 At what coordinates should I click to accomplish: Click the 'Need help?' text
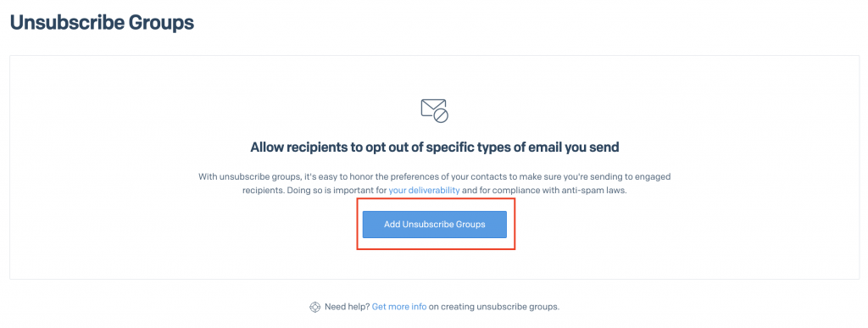[x=347, y=307]
